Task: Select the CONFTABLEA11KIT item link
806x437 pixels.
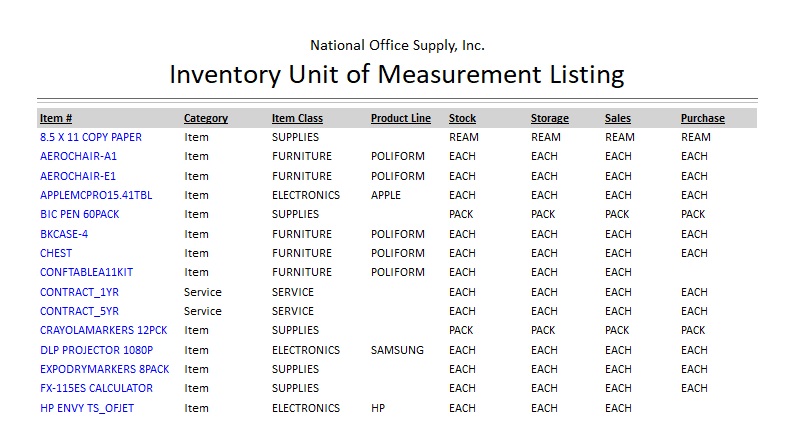Action: [x=87, y=272]
